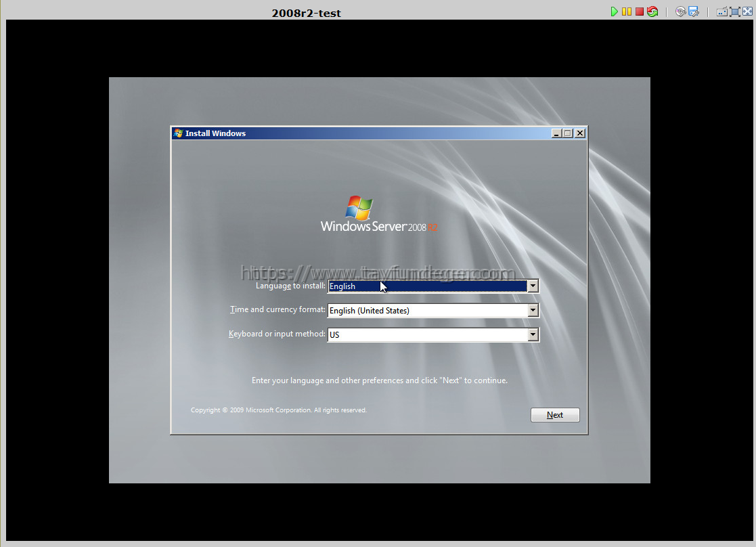
Task: Click the Next button
Action: [555, 415]
